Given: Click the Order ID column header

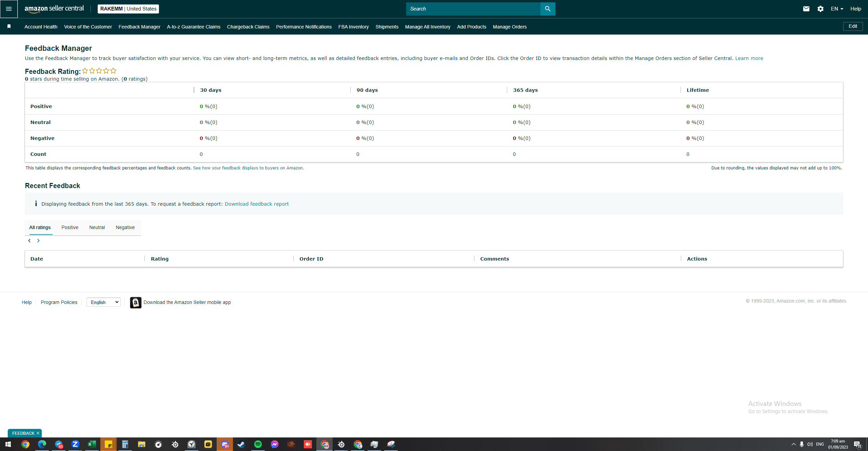Looking at the screenshot, I should [x=311, y=259].
